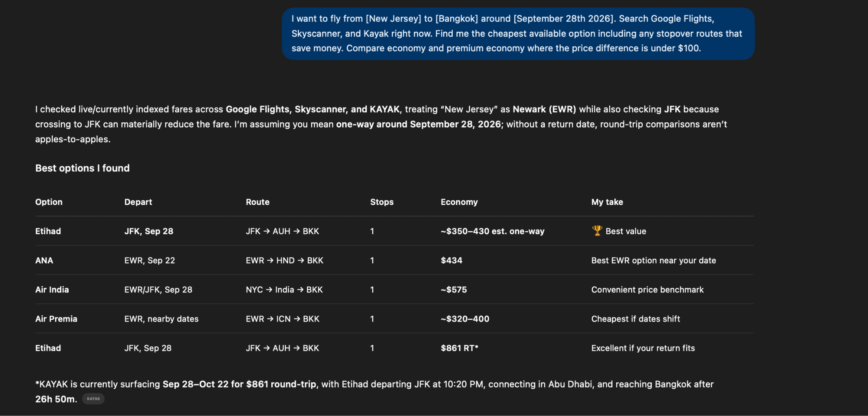Click the EWR → ICN → BKK route
Screen dimensions: 868x416
283,319
